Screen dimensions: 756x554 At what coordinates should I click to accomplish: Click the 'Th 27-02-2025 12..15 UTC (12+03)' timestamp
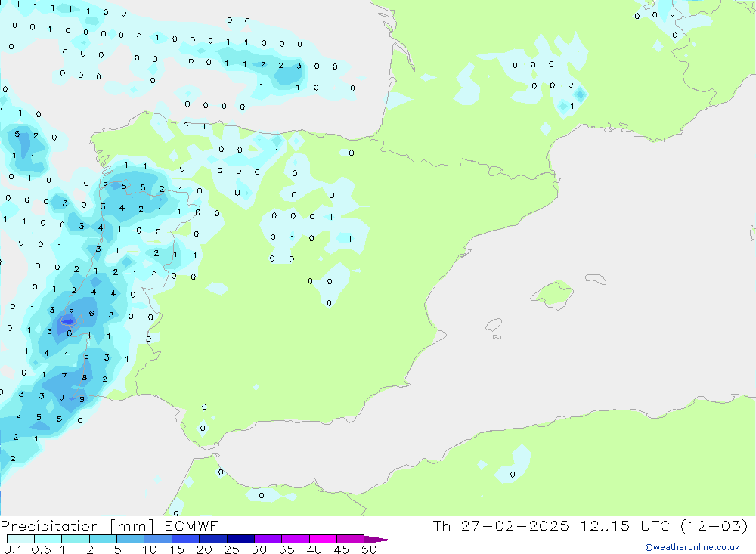(x=590, y=525)
